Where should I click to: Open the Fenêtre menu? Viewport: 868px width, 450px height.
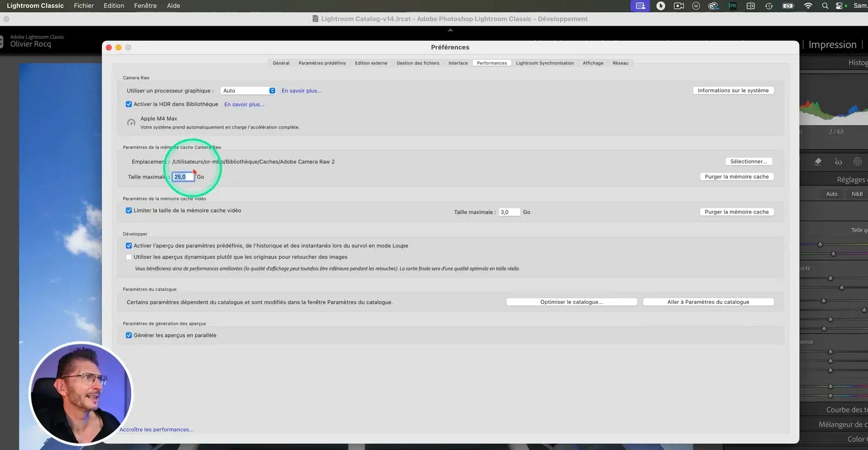[x=145, y=6]
